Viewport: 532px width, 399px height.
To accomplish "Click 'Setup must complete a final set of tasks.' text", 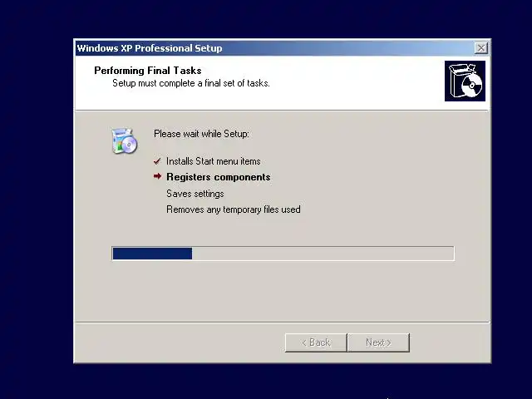I will pyautogui.click(x=191, y=83).
